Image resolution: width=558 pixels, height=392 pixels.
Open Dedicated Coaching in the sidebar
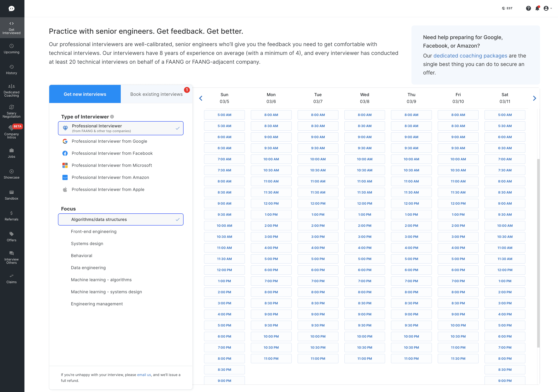point(11,90)
